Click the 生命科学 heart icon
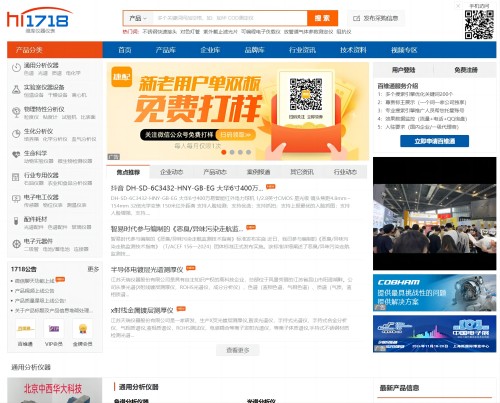The width and height of the screenshot is (500, 403). (16, 155)
